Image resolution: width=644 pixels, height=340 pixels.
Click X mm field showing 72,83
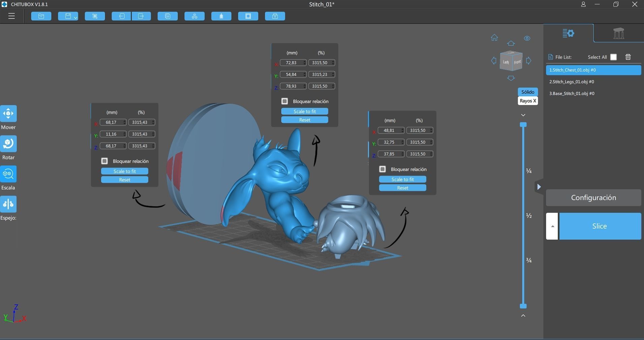click(x=293, y=63)
